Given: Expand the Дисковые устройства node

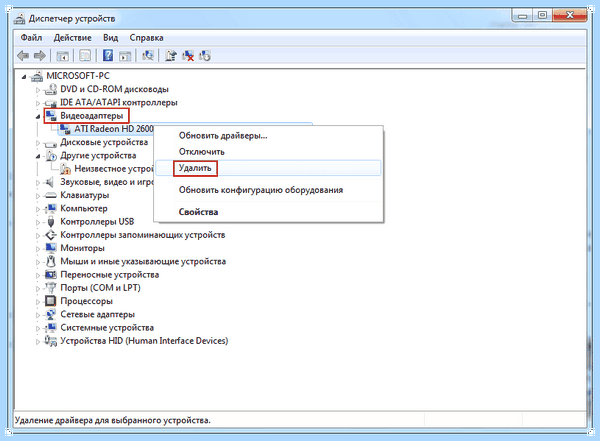Looking at the screenshot, I should click(38, 143).
